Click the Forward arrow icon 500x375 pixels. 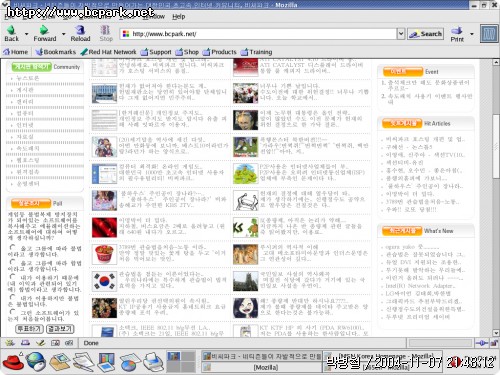click(44, 30)
